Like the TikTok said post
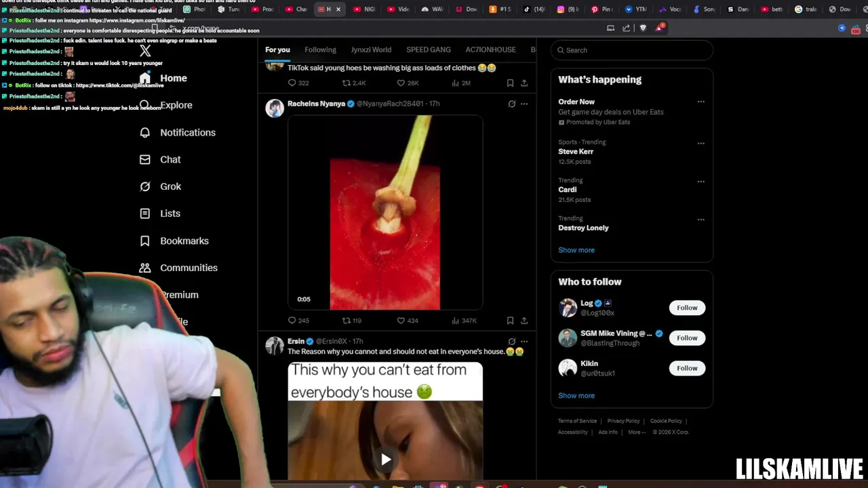868x488 pixels. pyautogui.click(x=408, y=83)
